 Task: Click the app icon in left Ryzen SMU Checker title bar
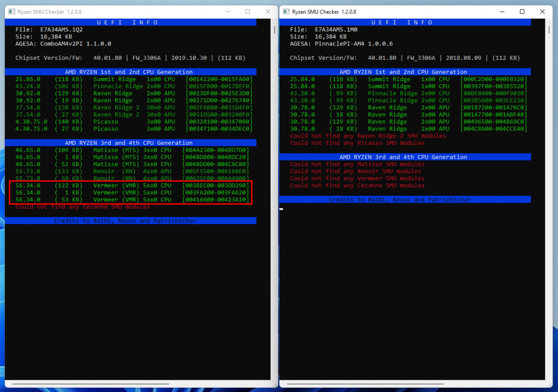point(11,12)
